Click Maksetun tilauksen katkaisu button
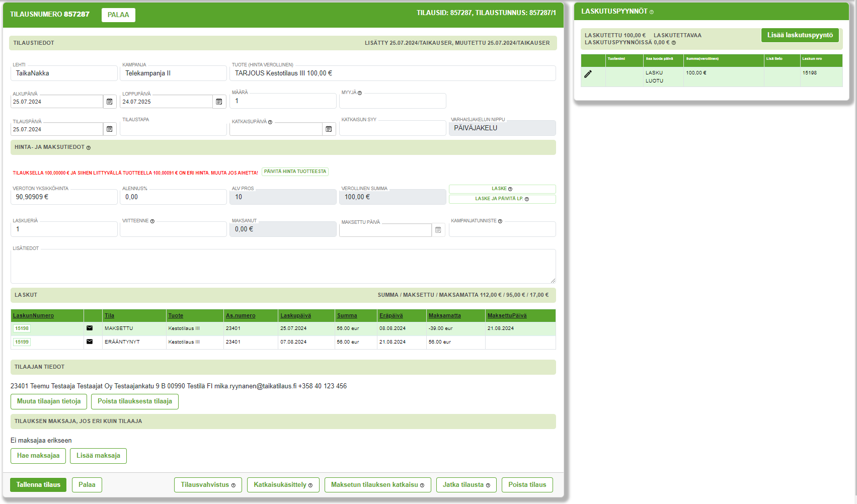This screenshot has height=504, width=857. (x=378, y=485)
